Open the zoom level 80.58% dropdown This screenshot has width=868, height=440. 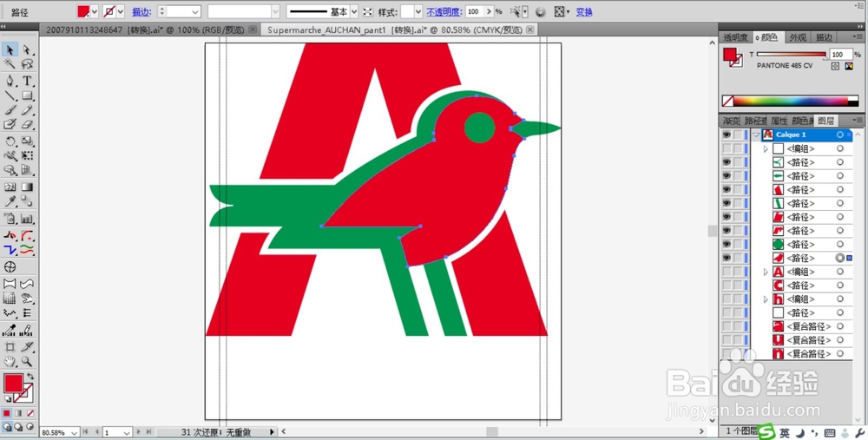(76, 432)
